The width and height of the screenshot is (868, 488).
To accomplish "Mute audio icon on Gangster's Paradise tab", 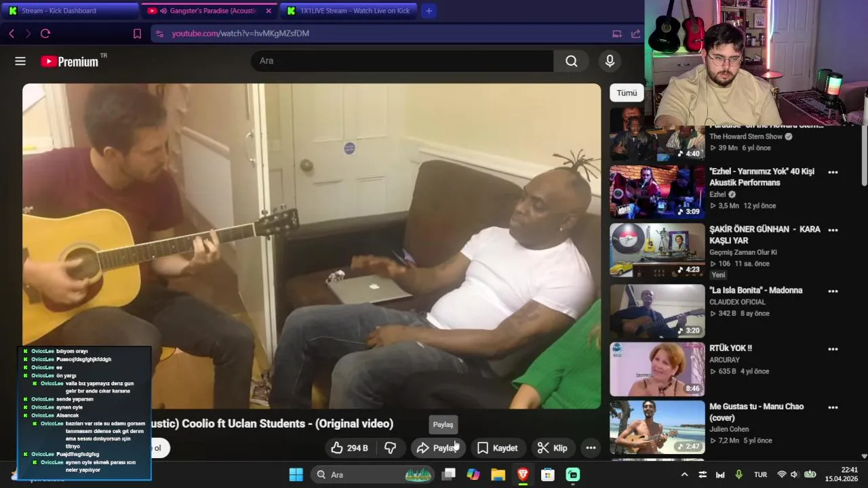I will (163, 11).
